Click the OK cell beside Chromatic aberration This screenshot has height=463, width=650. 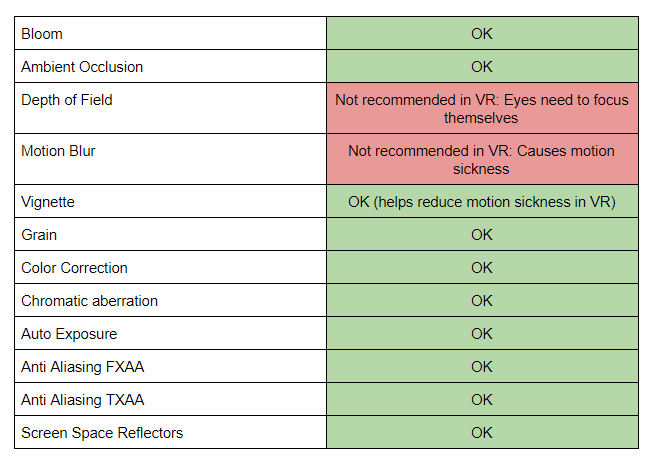pos(482,301)
